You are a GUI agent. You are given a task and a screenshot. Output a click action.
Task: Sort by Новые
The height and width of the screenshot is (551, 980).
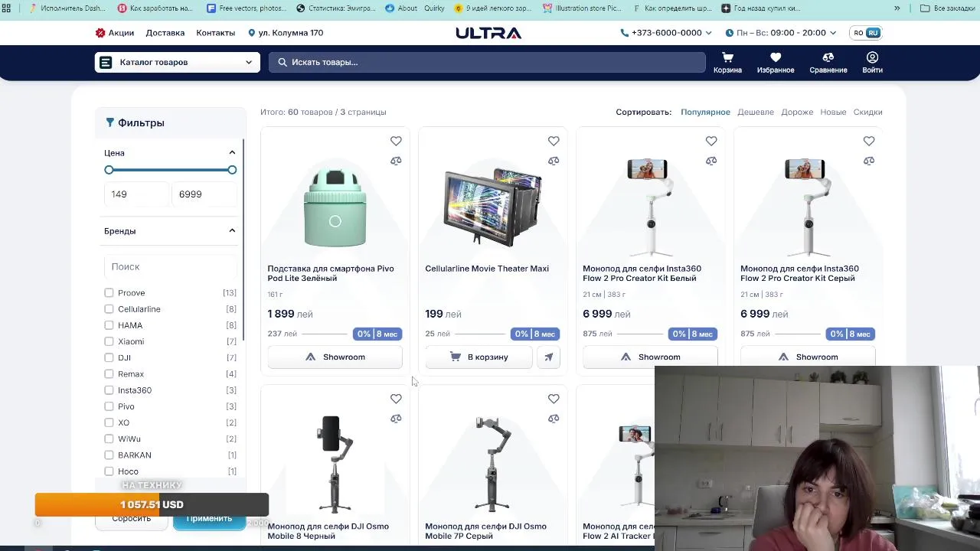coord(833,112)
